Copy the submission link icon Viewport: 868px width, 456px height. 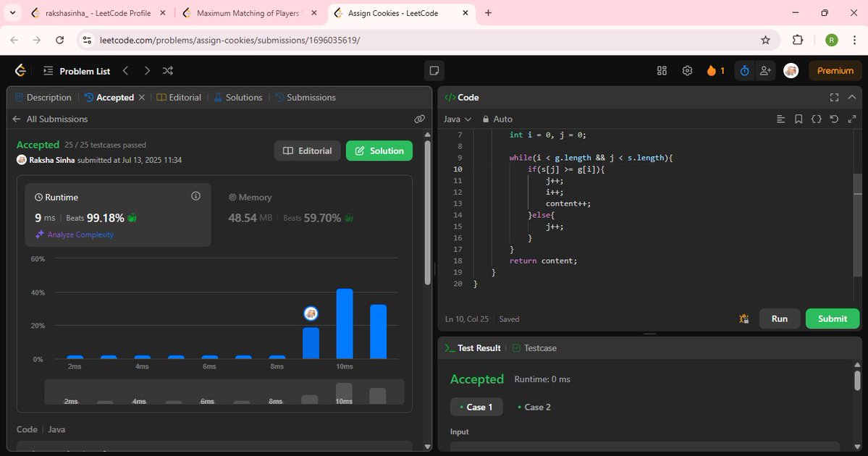coord(420,119)
